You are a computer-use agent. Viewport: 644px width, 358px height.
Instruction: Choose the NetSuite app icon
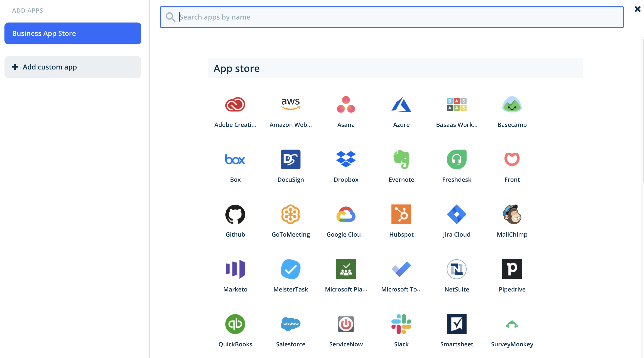[x=456, y=269]
